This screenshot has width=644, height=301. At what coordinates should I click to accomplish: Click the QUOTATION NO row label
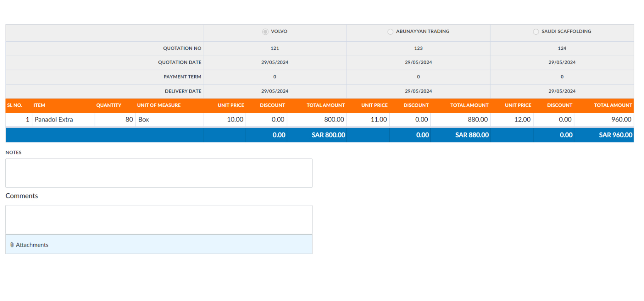(x=182, y=48)
